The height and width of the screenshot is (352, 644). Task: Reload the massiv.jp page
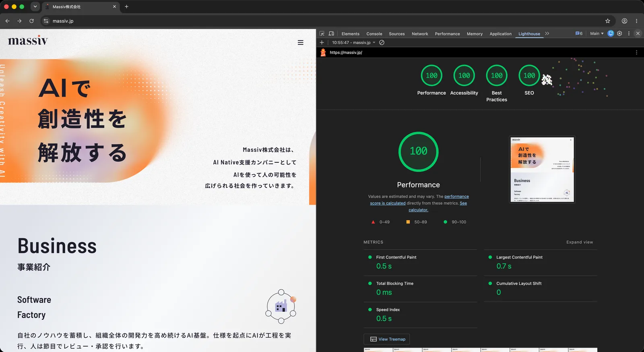[x=31, y=21]
